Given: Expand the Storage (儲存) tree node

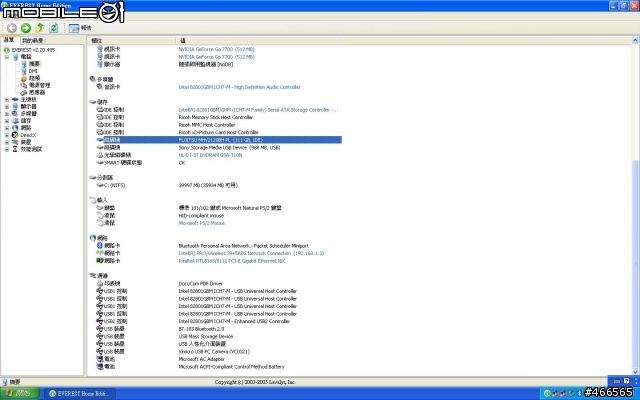Looking at the screenshot, I should (x=7, y=121).
